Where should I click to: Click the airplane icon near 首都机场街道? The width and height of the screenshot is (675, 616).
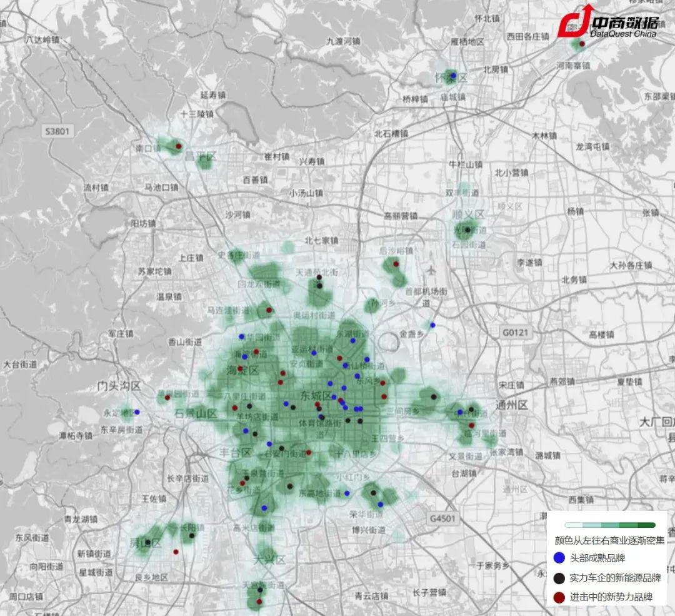(431, 271)
